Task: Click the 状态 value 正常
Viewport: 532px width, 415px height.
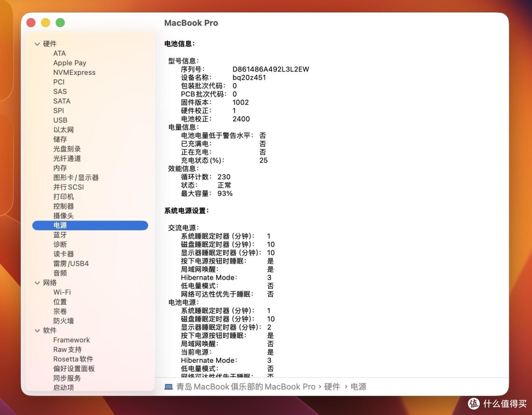Action: click(x=224, y=185)
